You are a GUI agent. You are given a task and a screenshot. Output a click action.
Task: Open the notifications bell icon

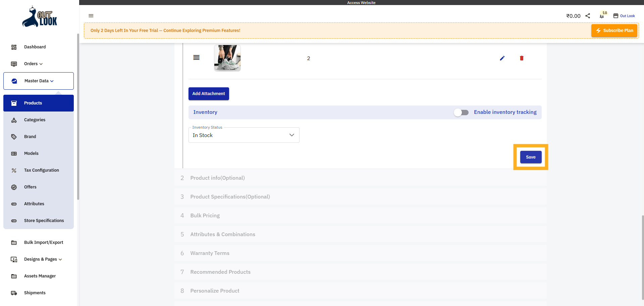pyautogui.click(x=601, y=16)
